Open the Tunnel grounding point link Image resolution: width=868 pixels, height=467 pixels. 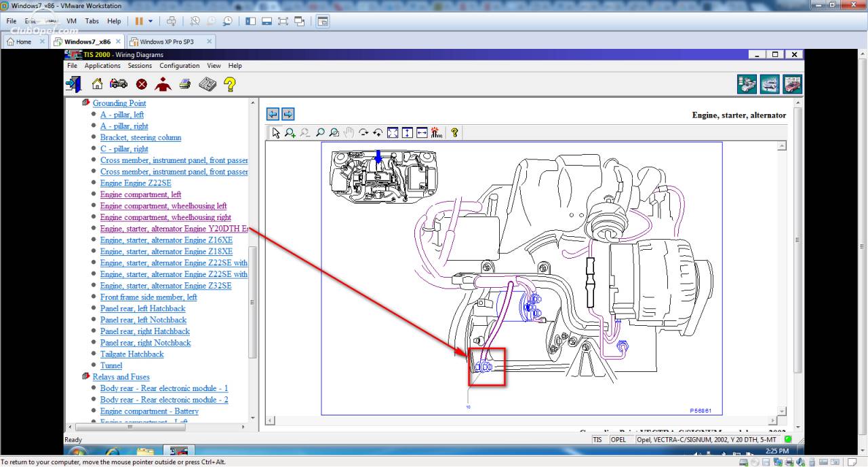(111, 366)
